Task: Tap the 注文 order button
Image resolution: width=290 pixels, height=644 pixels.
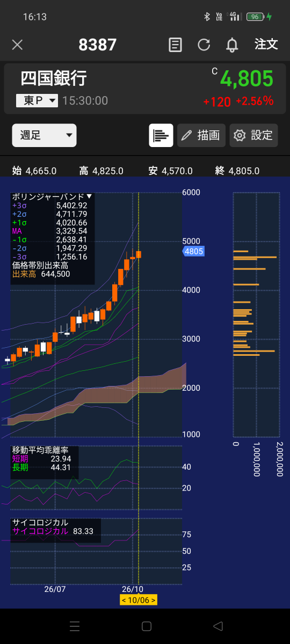Action: [x=266, y=44]
